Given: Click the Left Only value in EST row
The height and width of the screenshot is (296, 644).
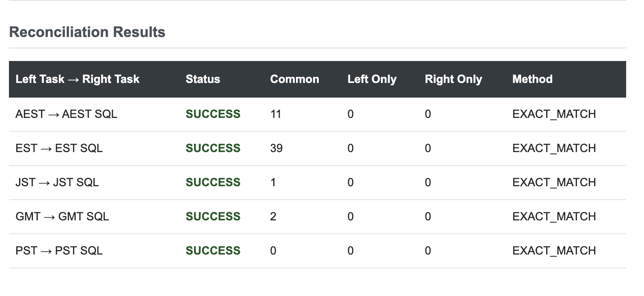Looking at the screenshot, I should [x=350, y=148].
